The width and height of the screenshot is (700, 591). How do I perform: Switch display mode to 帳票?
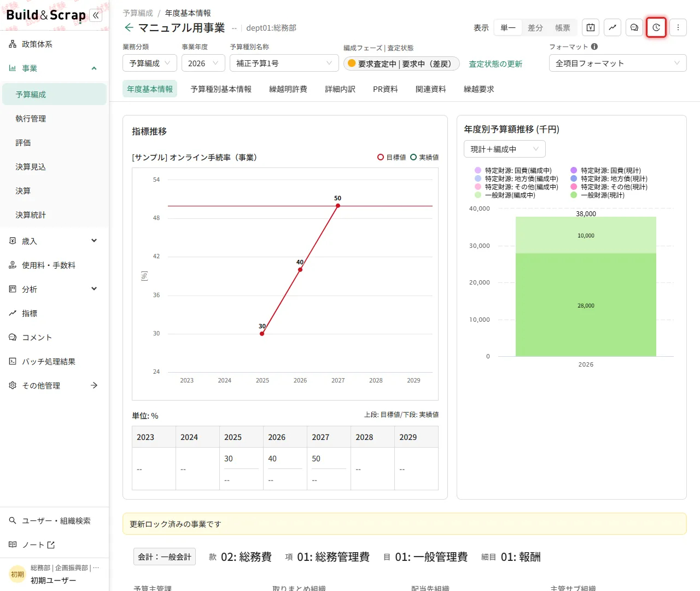[563, 27]
